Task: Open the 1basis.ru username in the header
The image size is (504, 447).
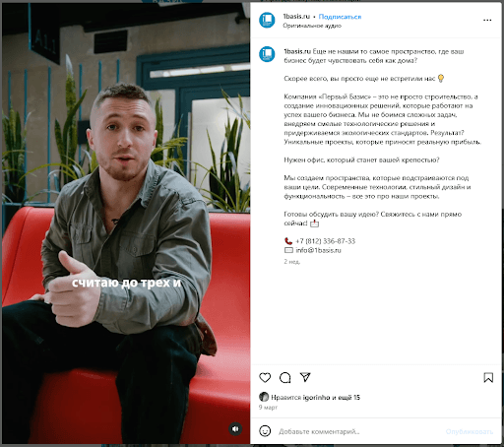Action: click(x=296, y=17)
